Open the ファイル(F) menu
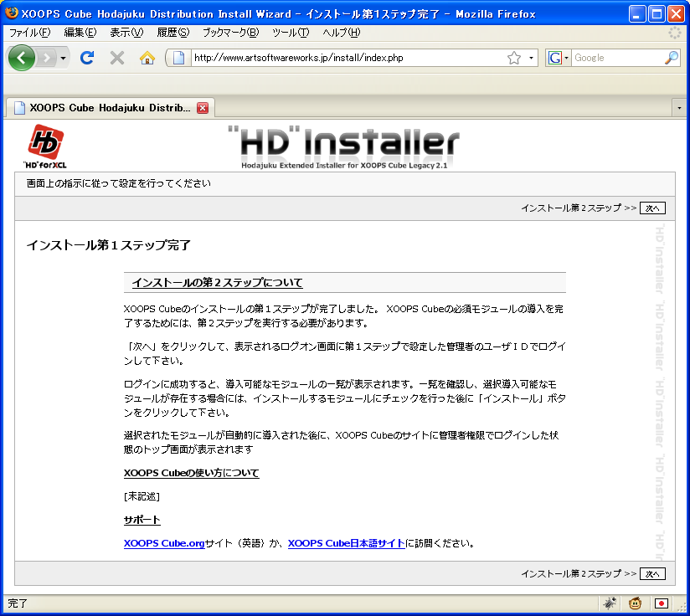Screen dimensions: 690x616 pos(30,33)
